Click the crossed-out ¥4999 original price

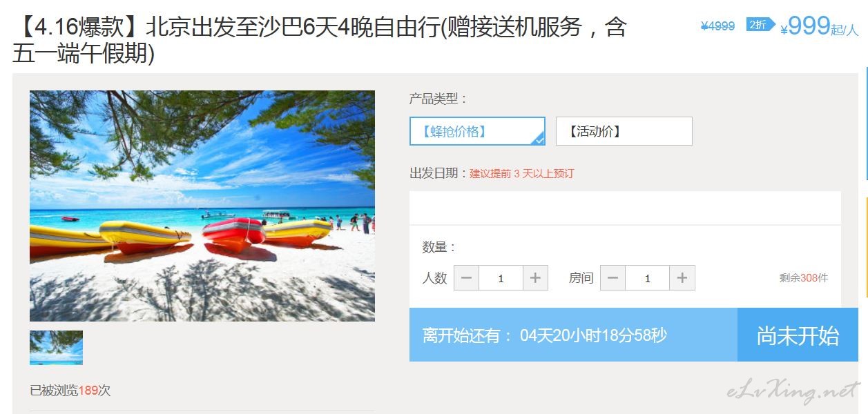(717, 26)
